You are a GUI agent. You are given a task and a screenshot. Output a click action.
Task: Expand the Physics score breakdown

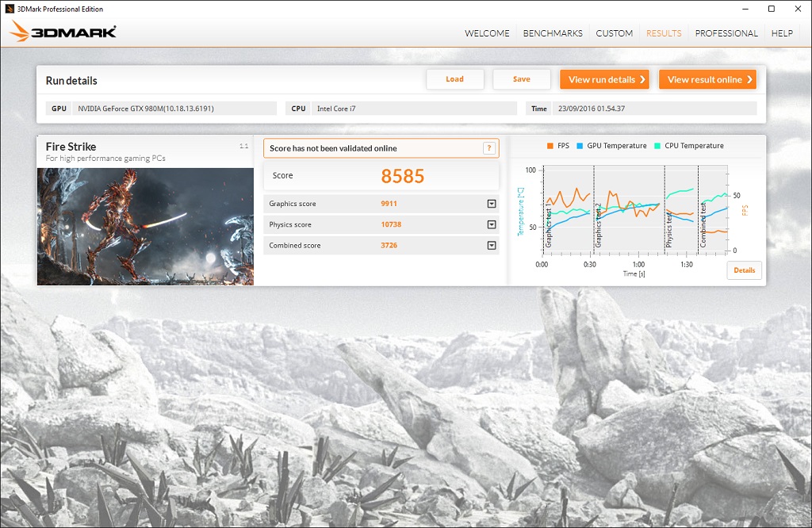(x=491, y=224)
